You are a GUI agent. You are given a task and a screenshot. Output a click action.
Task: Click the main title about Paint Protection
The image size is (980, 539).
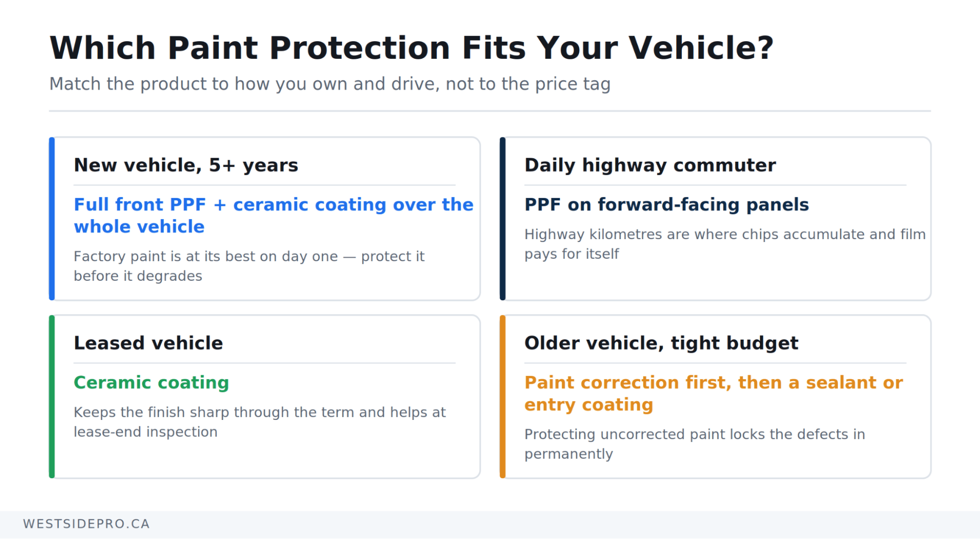pos(411,48)
